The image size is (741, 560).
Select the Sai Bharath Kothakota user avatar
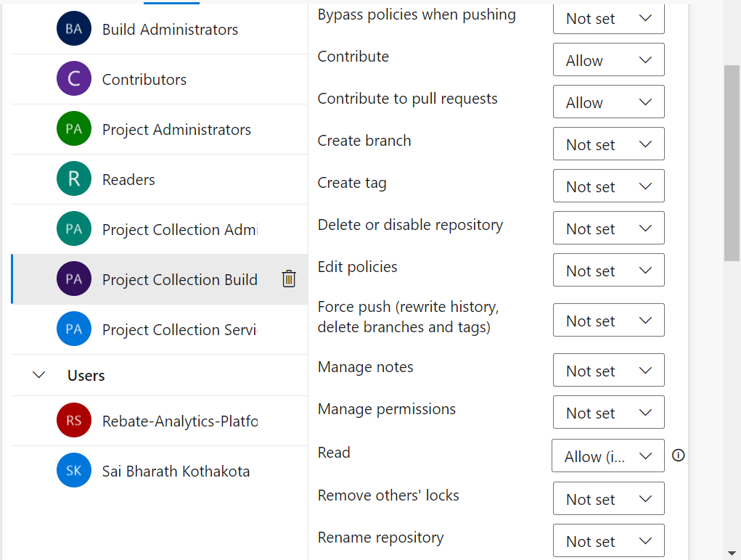tap(73, 471)
